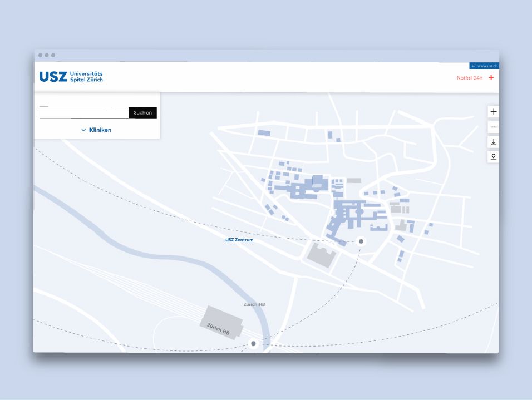Click the USZ Zentrum map label
This screenshot has width=532, height=400.
[x=239, y=240]
